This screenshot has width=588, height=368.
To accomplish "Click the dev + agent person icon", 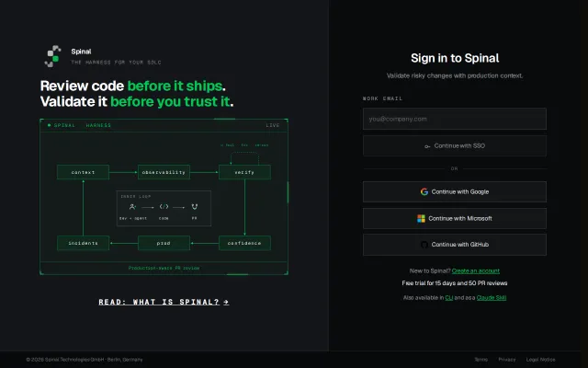I will pyautogui.click(x=132, y=206).
